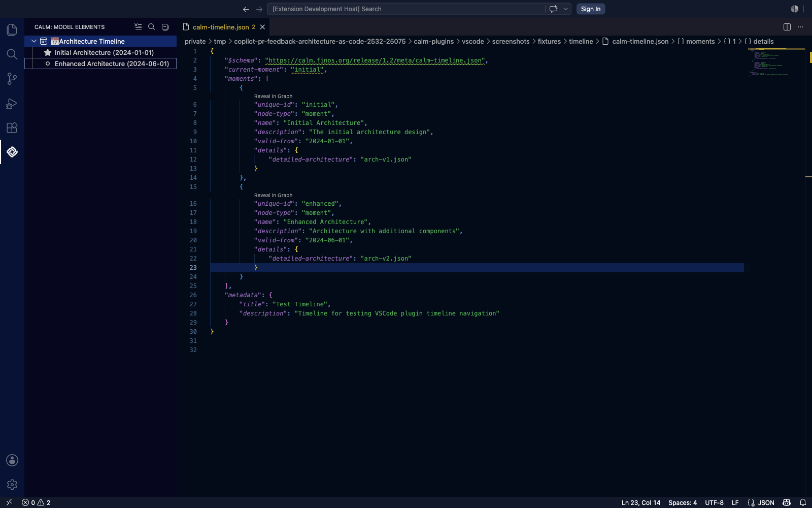Go forward with the right arrow

(x=259, y=9)
